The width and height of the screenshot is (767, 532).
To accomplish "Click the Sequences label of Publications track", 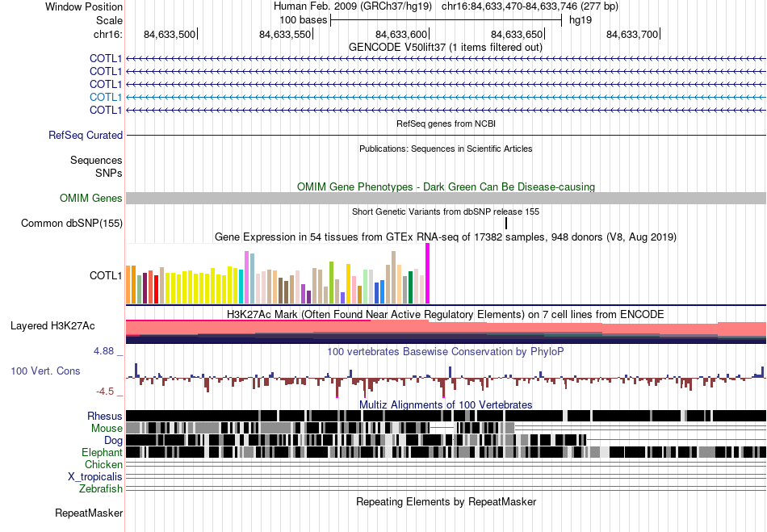I will [x=96, y=161].
